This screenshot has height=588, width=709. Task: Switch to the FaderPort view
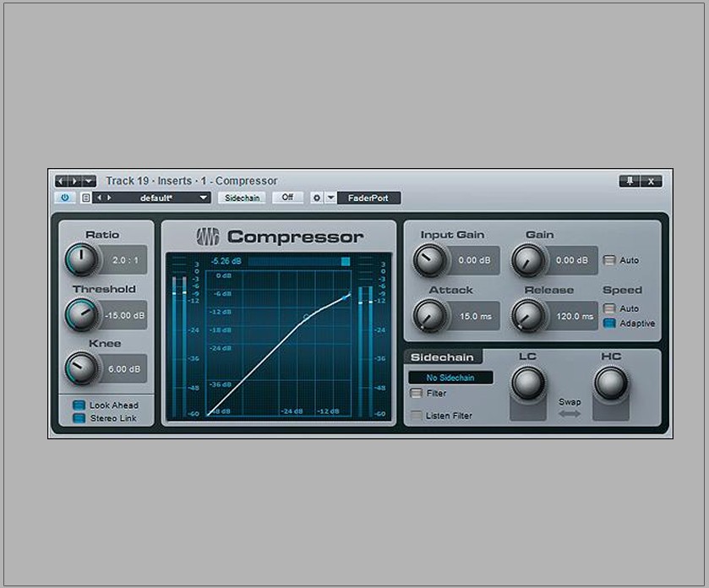coord(367,198)
